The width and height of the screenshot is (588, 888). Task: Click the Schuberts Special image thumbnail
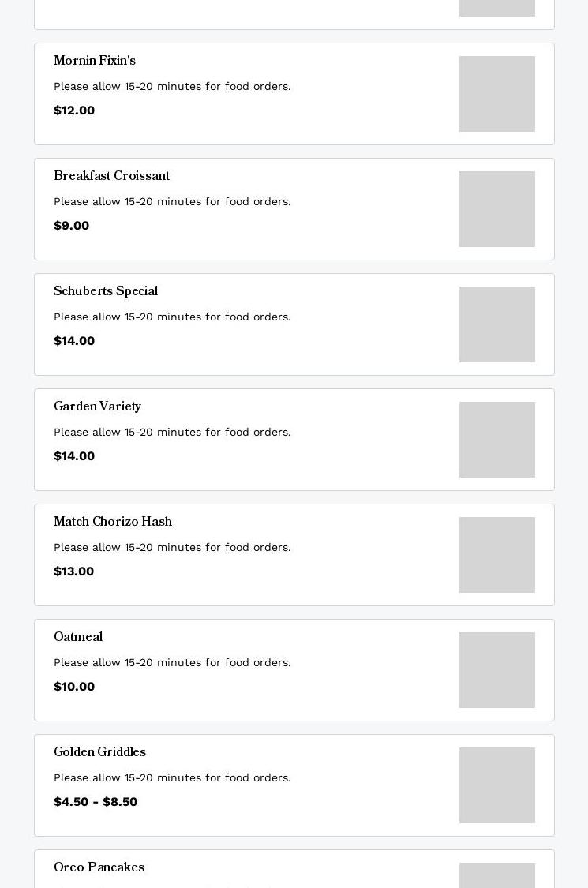click(x=497, y=324)
